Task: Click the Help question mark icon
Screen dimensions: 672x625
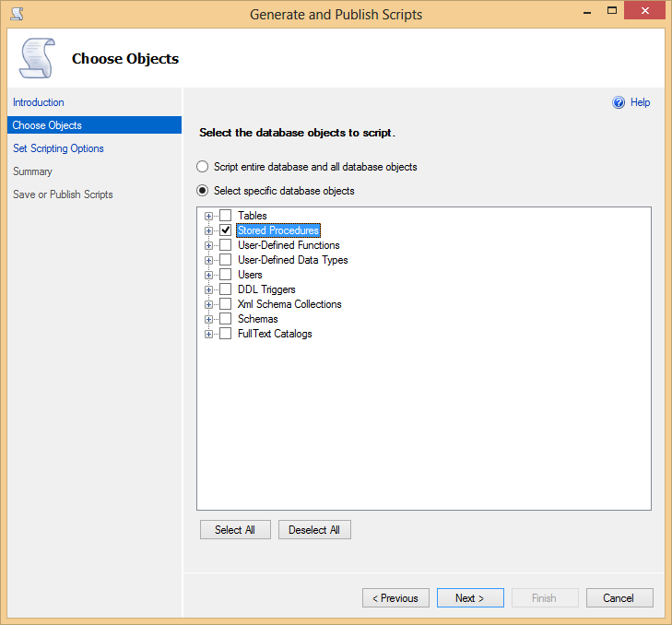Action: pos(618,102)
